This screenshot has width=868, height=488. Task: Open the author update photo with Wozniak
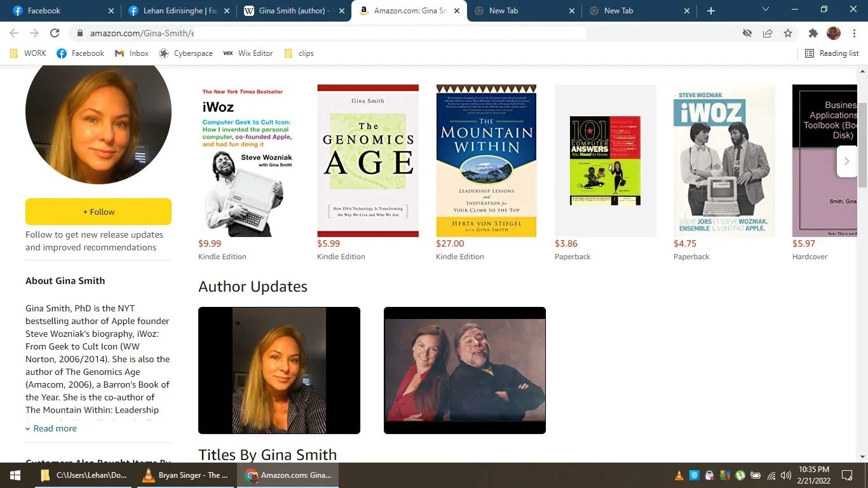[465, 370]
